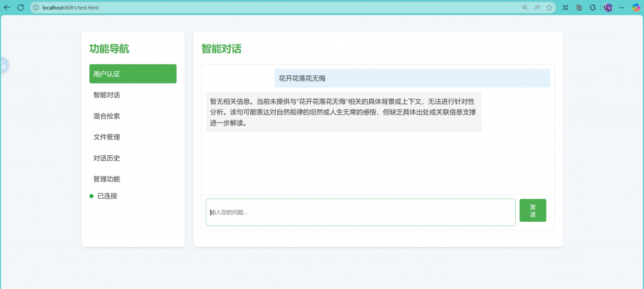Start Read aloud from the address bar
644x289 pixels.
537,8
